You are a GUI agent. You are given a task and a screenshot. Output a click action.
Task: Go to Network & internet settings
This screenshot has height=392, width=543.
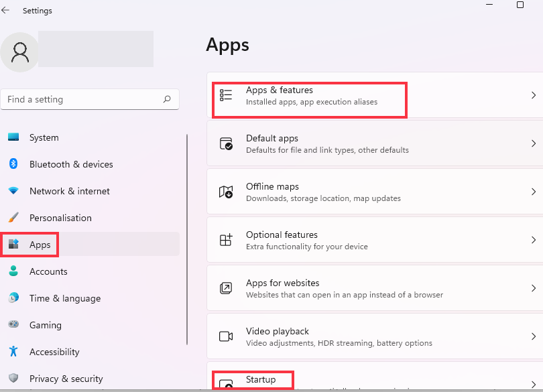pos(70,191)
